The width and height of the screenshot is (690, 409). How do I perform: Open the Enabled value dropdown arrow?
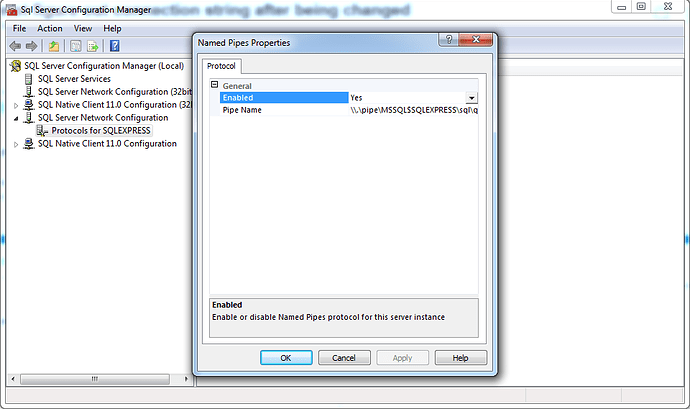tap(471, 98)
